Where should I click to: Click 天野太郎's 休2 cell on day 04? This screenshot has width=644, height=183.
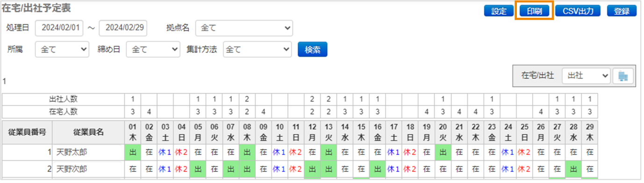[182, 153]
